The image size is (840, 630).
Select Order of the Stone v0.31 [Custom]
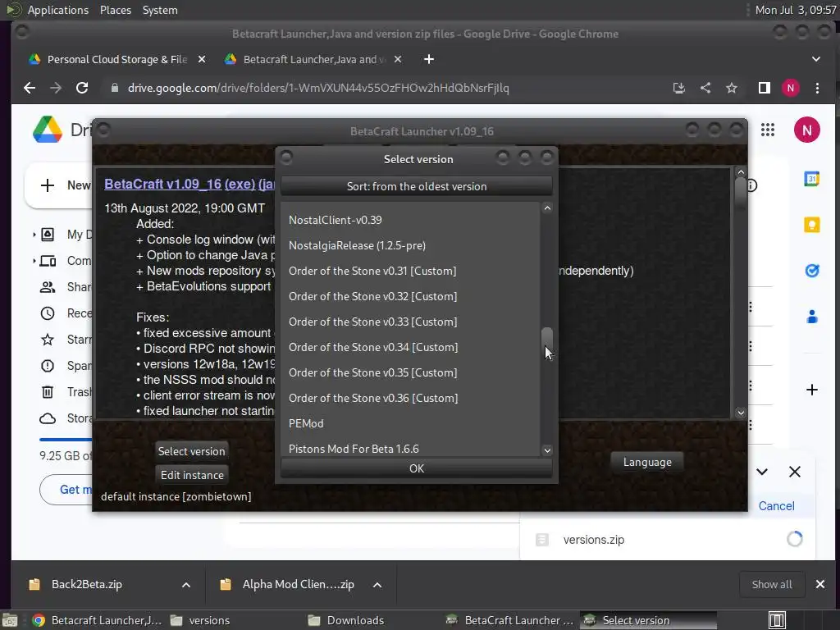410,271
